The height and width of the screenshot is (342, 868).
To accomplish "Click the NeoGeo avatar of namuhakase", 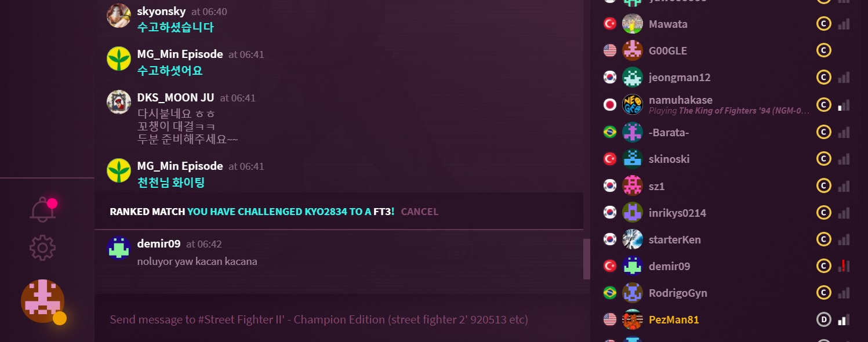I will [x=633, y=104].
